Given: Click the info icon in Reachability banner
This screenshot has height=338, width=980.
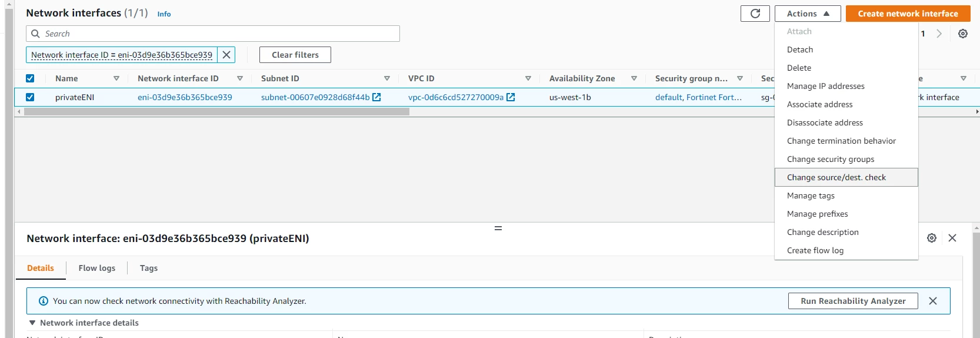Looking at the screenshot, I should (x=44, y=301).
